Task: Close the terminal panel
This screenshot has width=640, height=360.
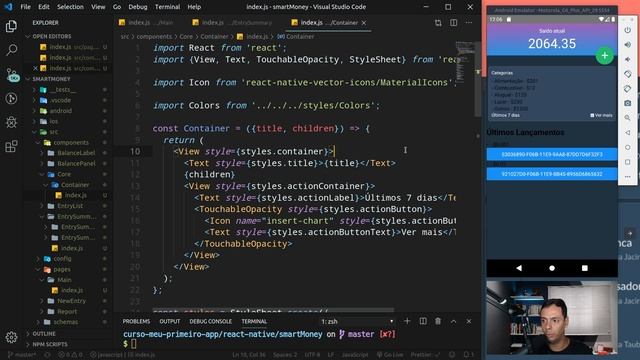Action: coord(469,321)
